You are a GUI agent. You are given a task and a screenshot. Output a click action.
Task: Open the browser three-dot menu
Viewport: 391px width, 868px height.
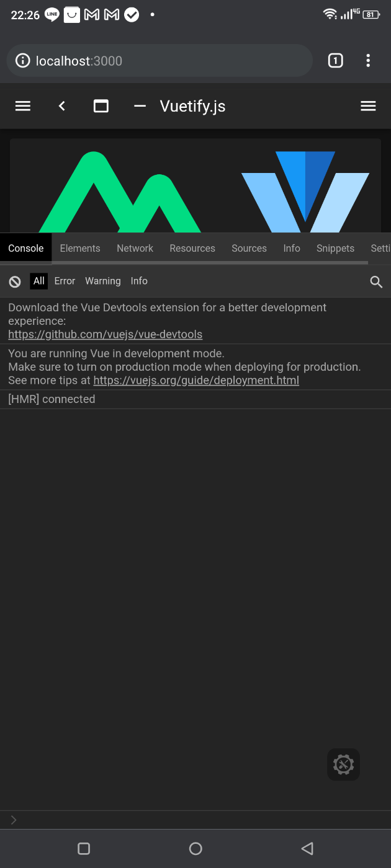pyautogui.click(x=368, y=60)
